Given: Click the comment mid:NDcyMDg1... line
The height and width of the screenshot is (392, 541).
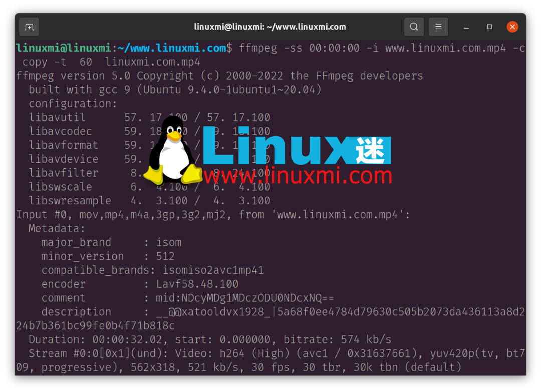Looking at the screenshot, I should click(188, 298).
